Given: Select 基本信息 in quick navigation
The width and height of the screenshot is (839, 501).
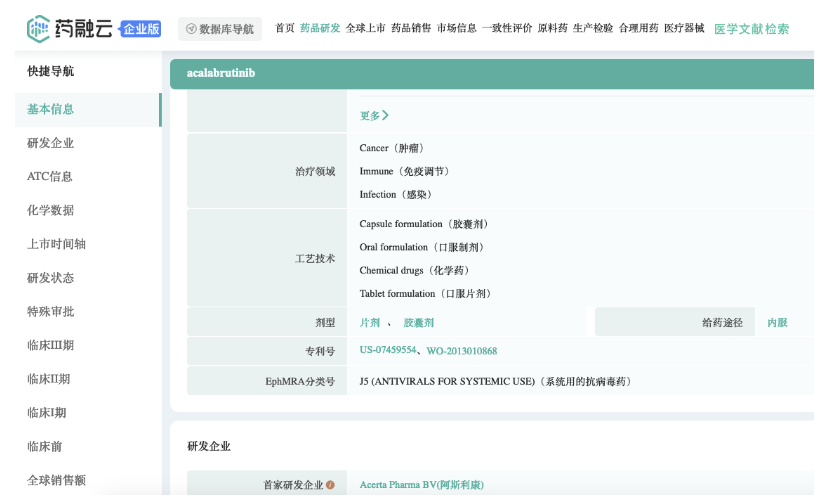Looking at the screenshot, I should click(88, 110).
